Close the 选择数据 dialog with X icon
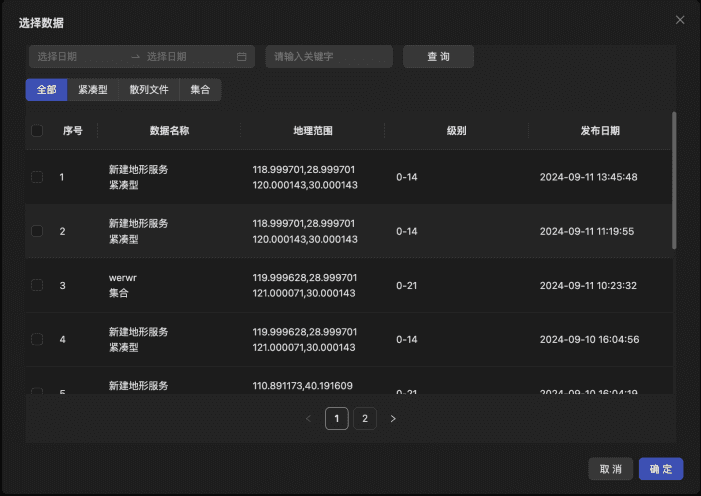The height and width of the screenshot is (496, 701). (x=680, y=20)
